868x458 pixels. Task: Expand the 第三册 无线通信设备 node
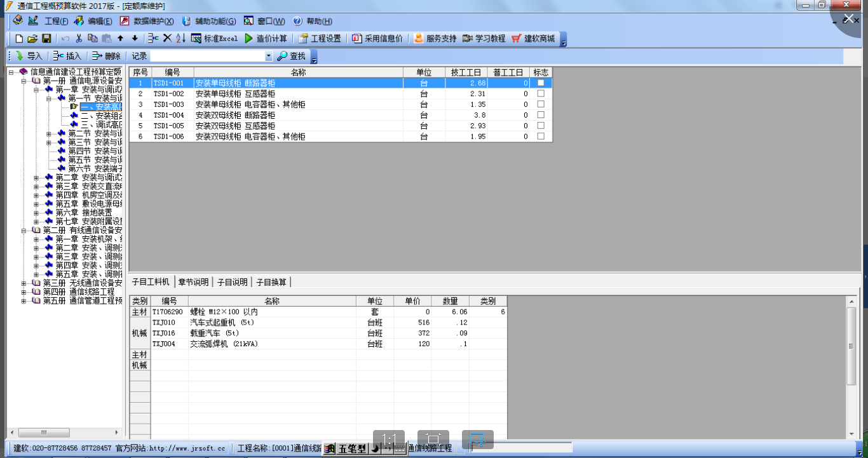click(24, 283)
